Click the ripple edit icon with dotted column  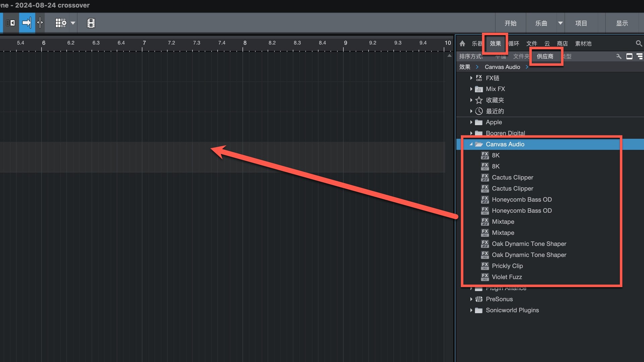click(x=10, y=23)
